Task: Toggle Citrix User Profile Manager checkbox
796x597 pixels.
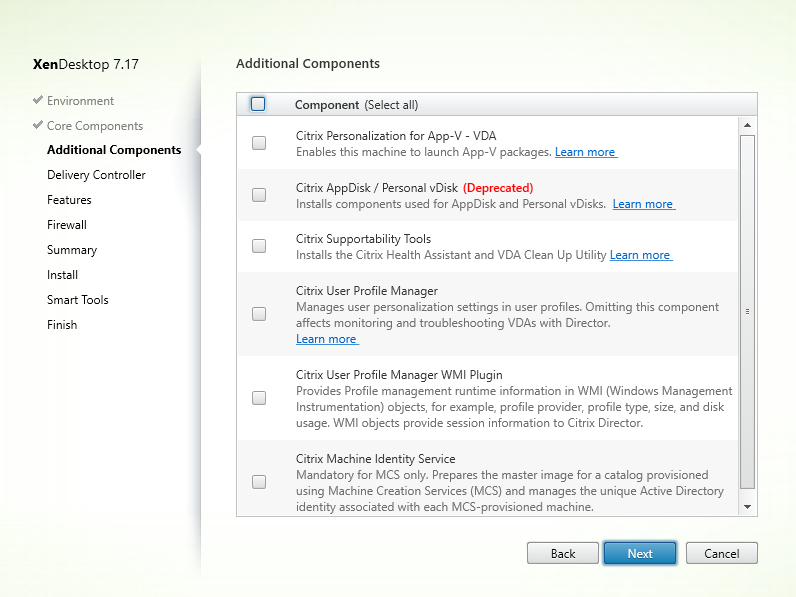Action: point(259,314)
